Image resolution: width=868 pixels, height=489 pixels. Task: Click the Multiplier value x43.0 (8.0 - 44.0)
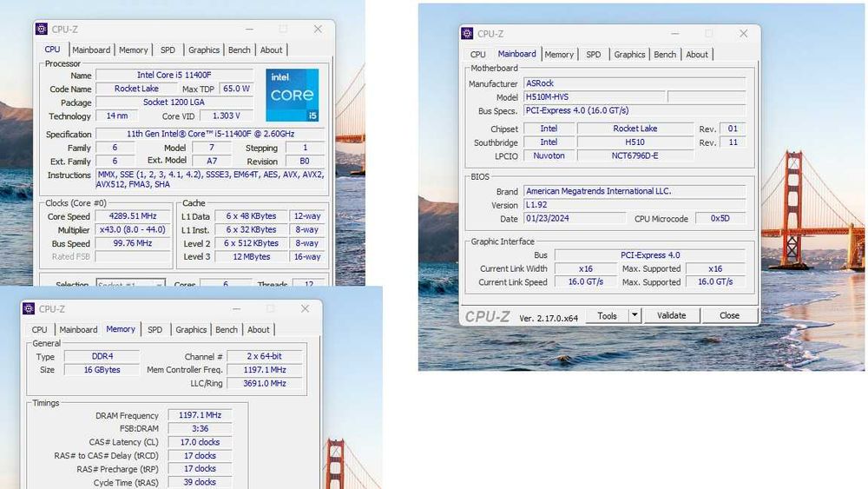click(133, 229)
